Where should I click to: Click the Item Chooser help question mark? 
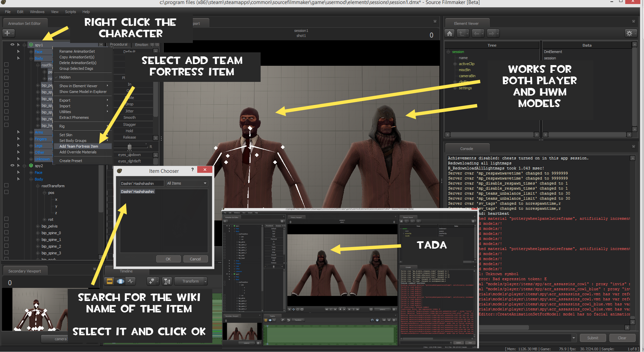tap(192, 170)
